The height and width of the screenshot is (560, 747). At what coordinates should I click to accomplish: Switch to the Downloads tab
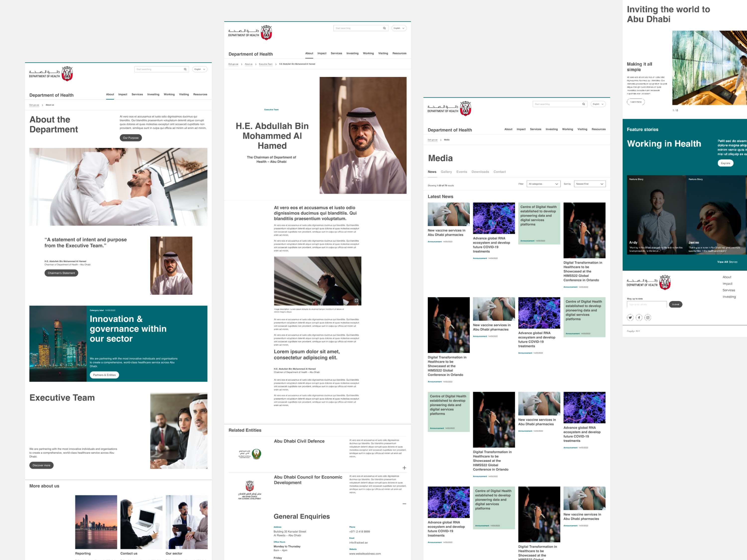480,172
